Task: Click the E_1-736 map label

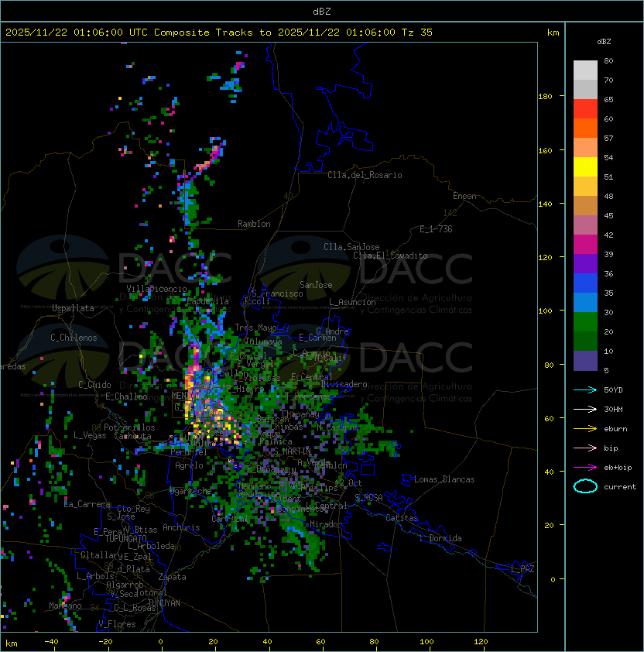Action: (436, 229)
